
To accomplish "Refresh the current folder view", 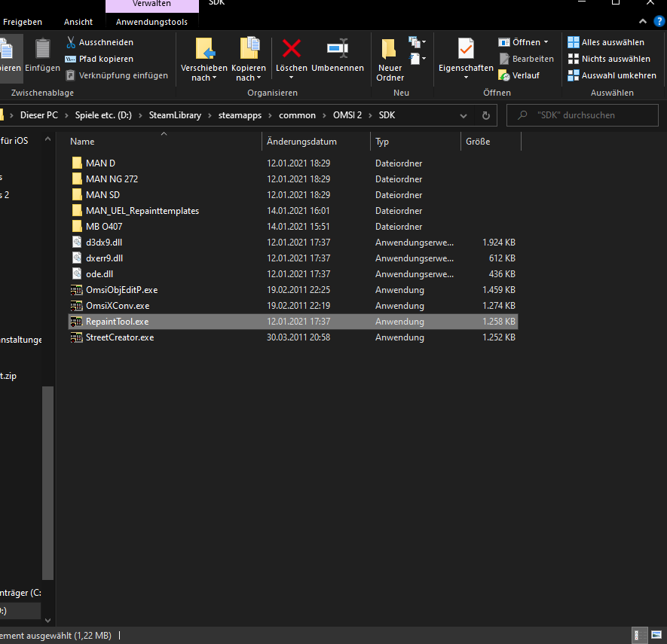I will click(x=486, y=115).
